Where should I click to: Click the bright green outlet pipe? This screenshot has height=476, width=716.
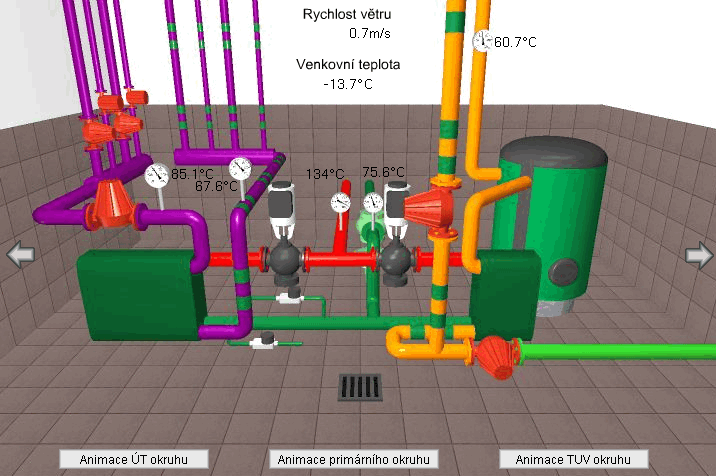(x=619, y=352)
